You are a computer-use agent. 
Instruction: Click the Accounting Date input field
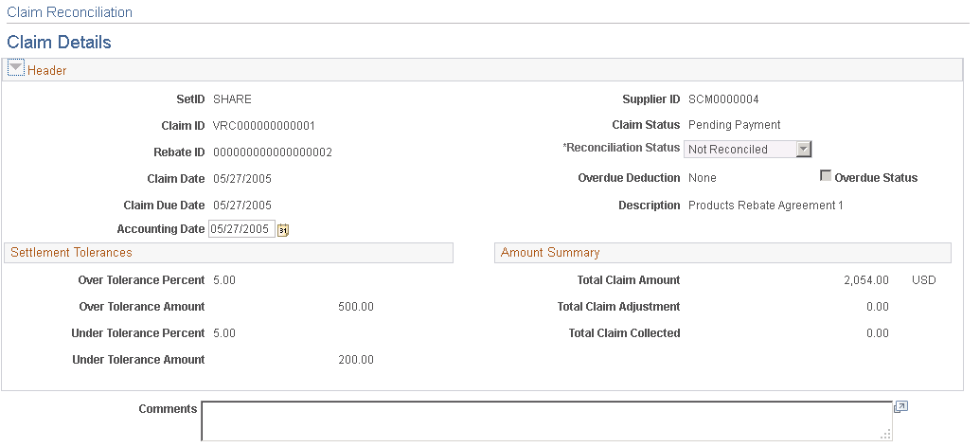241,229
